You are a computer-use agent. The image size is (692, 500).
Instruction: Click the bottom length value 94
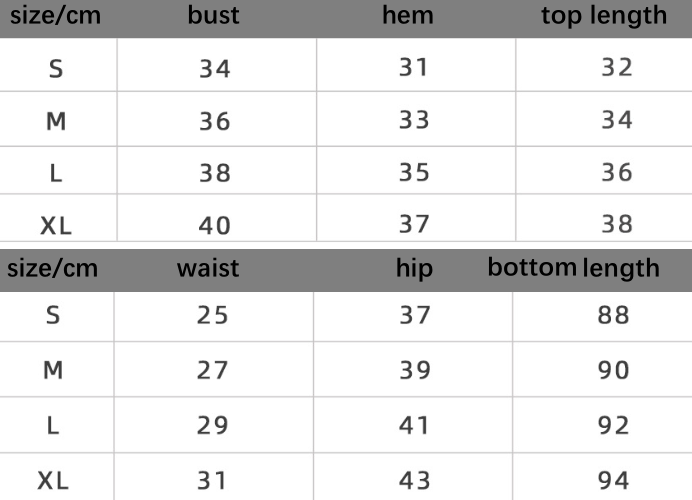[x=614, y=480]
